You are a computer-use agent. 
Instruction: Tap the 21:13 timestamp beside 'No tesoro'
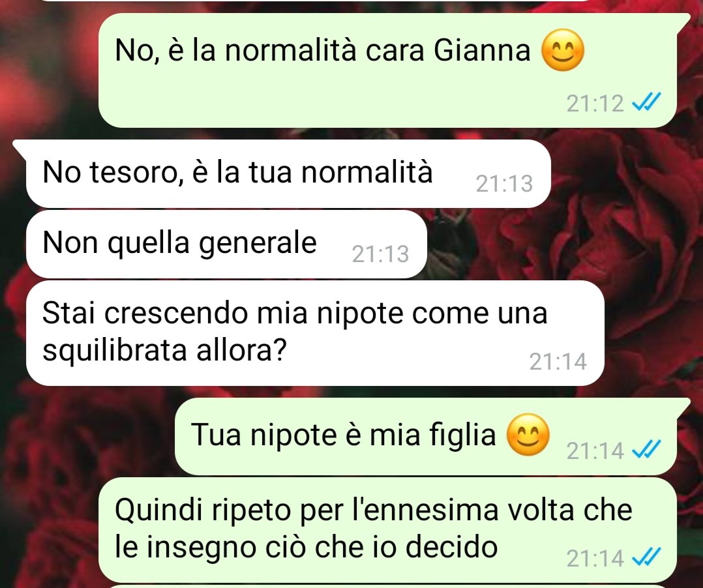(x=504, y=183)
